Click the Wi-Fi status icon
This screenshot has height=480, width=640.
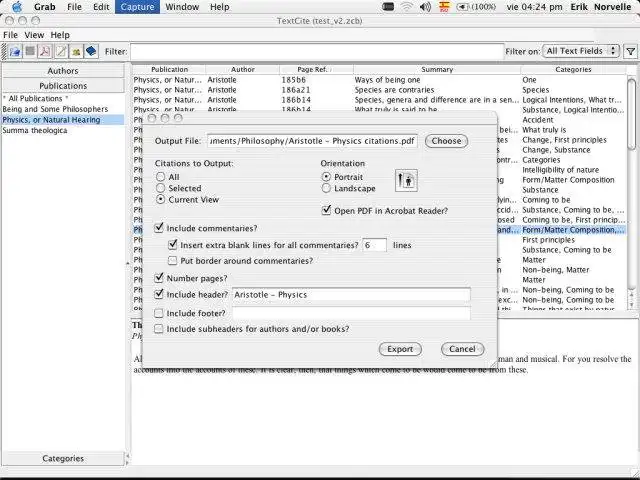[407, 7]
